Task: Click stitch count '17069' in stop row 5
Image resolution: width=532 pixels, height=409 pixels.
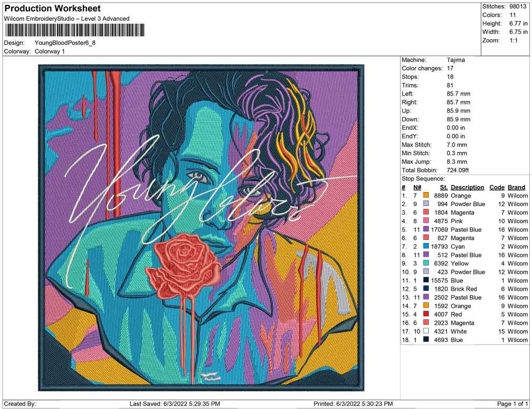Action: pyautogui.click(x=440, y=229)
